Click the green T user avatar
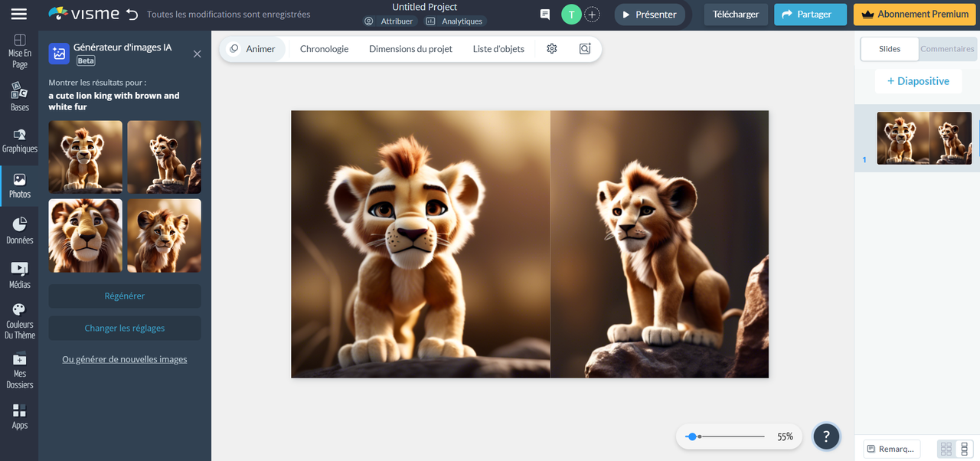Image resolution: width=980 pixels, height=461 pixels. point(571,15)
